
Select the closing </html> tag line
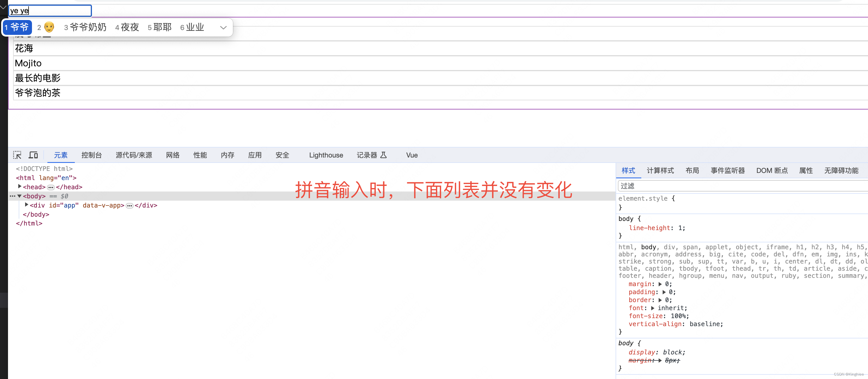(29, 223)
